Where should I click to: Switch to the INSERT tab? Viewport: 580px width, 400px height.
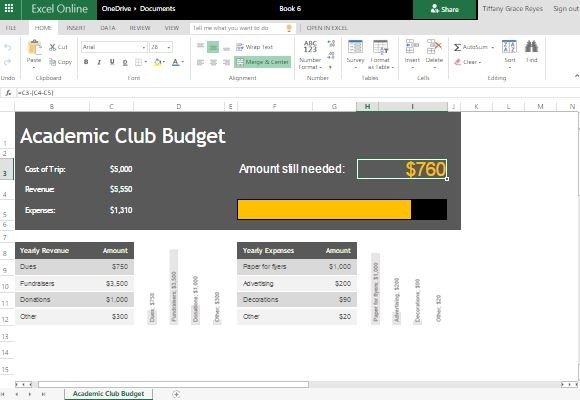pos(76,28)
